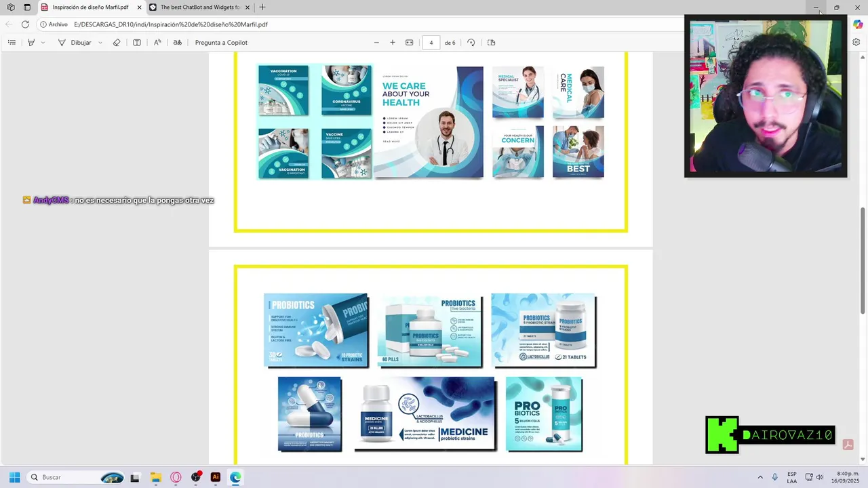The image size is (868, 488).
Task: Click the blue capsule probiotics image
Action: 310,414
